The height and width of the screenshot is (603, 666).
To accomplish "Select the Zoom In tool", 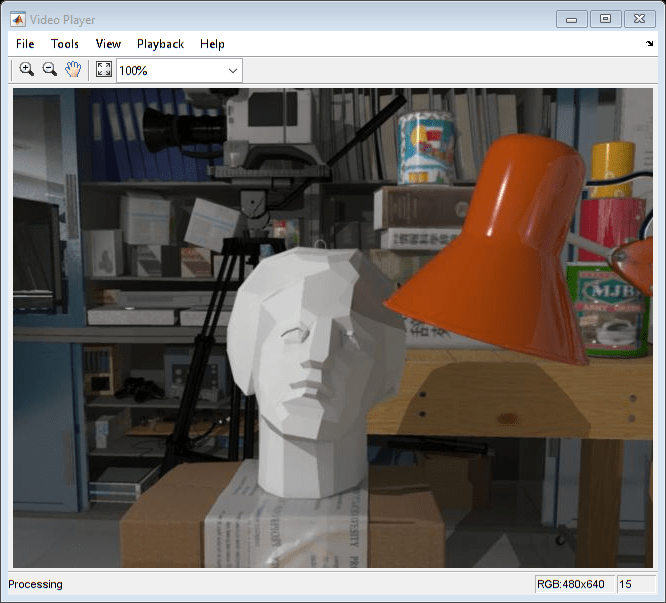I will (x=26, y=69).
